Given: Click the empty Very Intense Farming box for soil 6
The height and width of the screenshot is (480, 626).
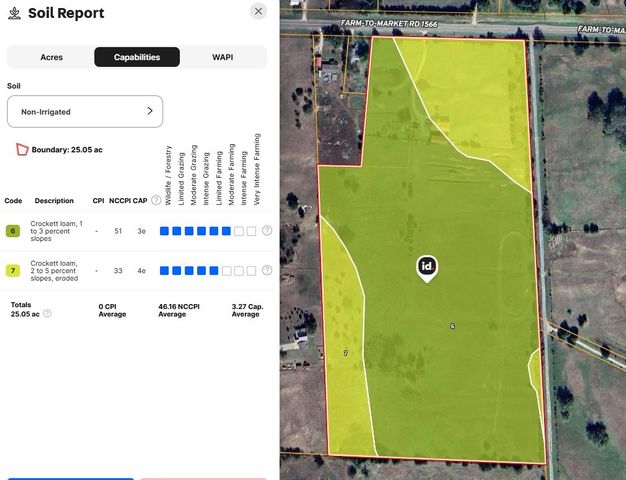Looking at the screenshot, I should pos(251,231).
